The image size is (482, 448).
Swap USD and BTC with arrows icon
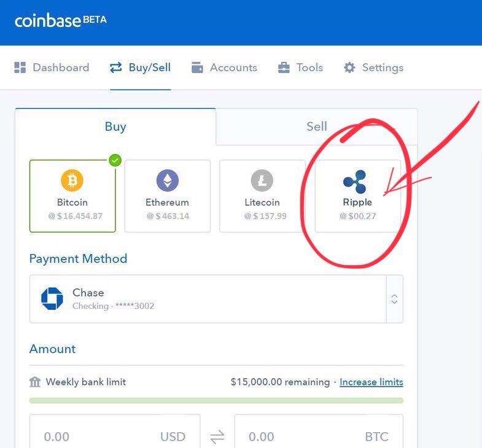pyautogui.click(x=217, y=436)
